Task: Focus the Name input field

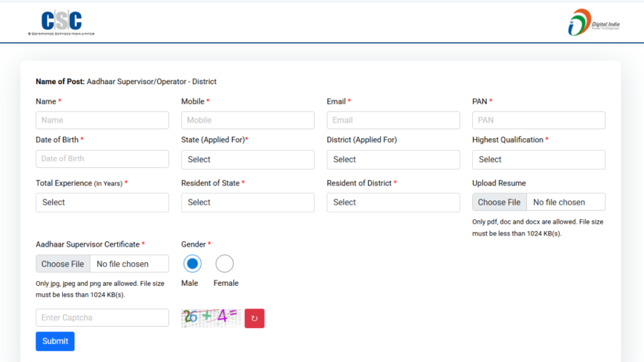Action: [x=102, y=120]
